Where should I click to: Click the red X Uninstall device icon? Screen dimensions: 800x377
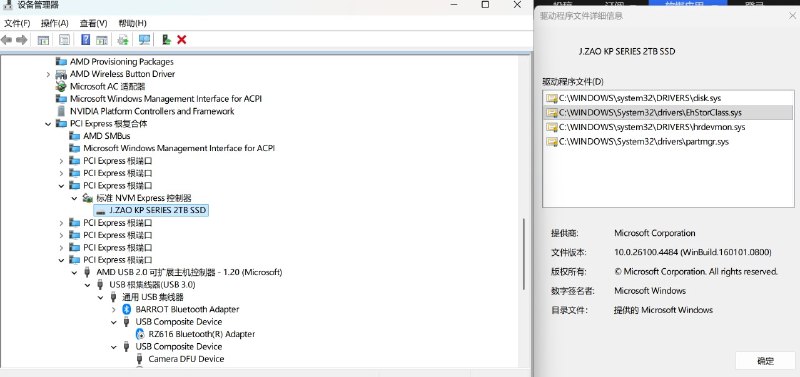(182, 40)
